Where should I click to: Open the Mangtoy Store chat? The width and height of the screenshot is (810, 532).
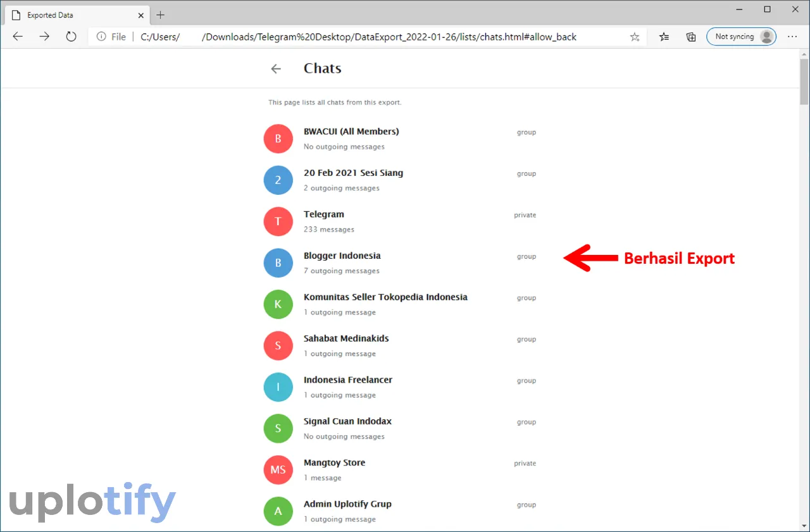coord(400,470)
